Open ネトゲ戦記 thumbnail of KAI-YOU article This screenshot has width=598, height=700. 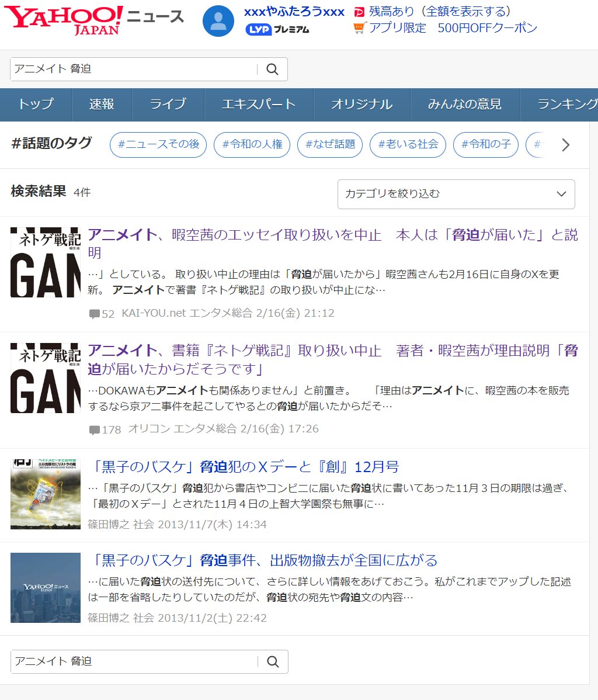(x=46, y=262)
